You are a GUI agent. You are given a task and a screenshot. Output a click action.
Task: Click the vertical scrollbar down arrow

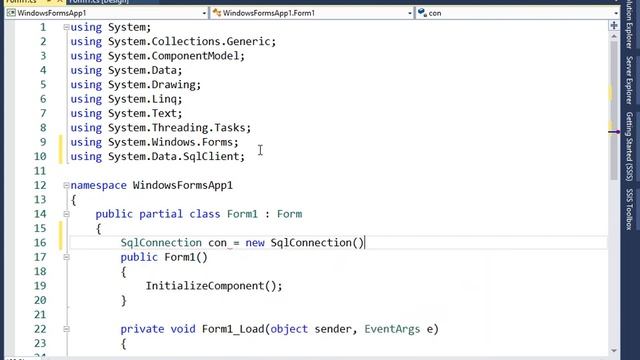coord(614,350)
